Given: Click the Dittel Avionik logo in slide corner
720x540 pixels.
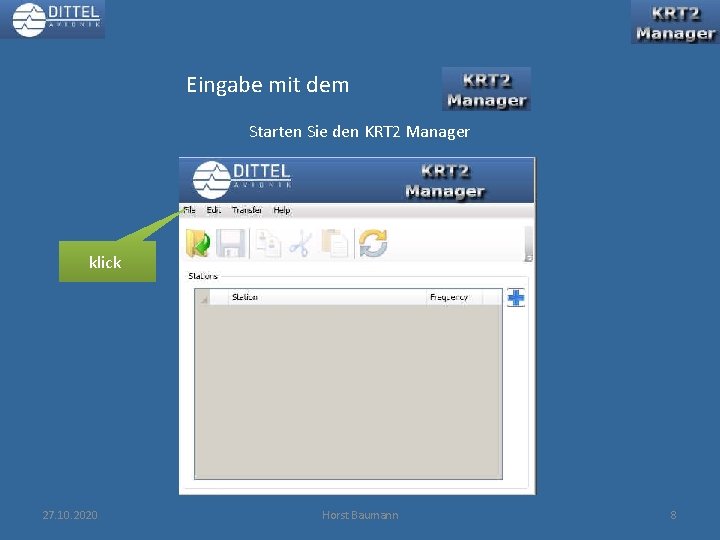Looking at the screenshot, I should click(53, 19).
